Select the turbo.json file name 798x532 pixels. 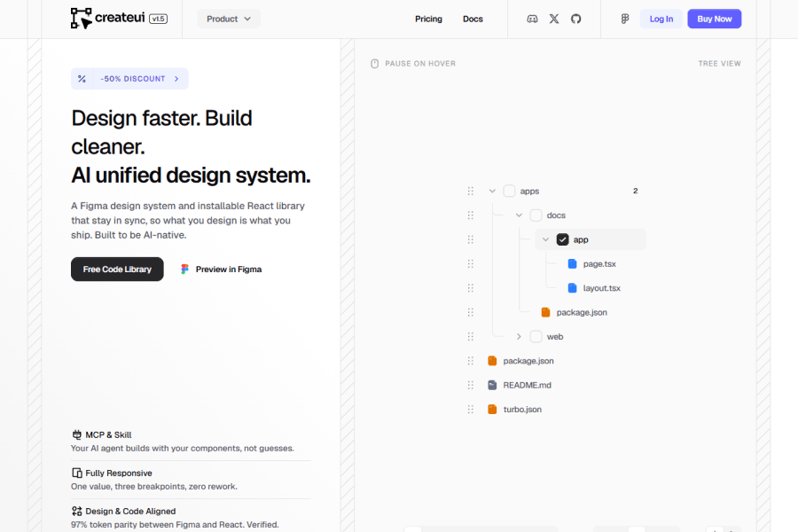[x=522, y=410]
